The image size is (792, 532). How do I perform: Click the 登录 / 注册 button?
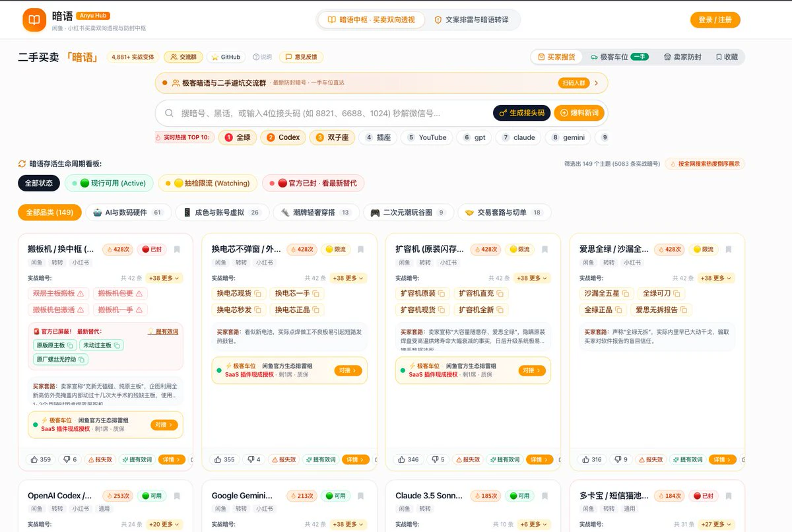click(x=715, y=20)
